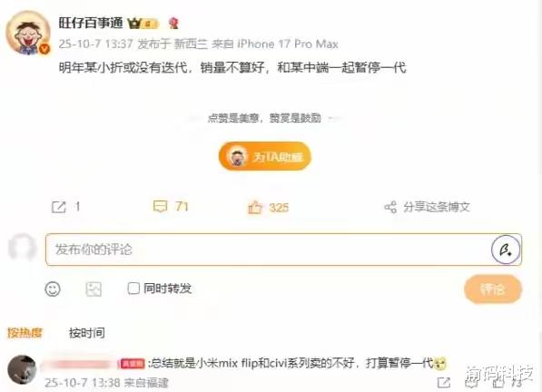This screenshot has width=542, height=392.
Task: Open the comments icon showing 71
Action: click(160, 206)
